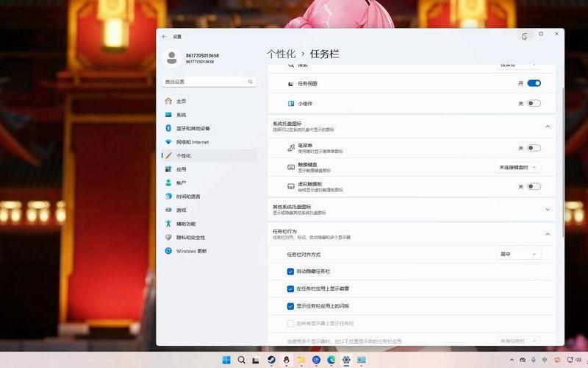Enable the 笔菜单 switch

click(x=534, y=148)
